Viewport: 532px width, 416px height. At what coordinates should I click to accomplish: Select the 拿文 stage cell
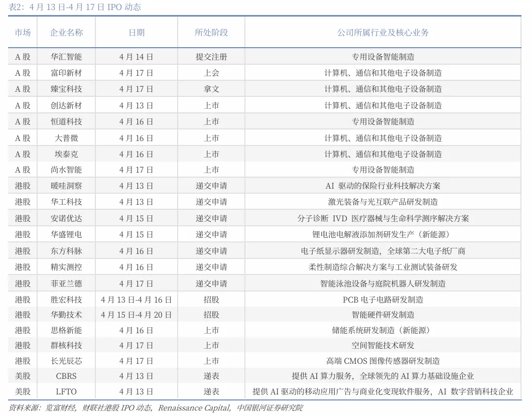pyautogui.click(x=211, y=89)
